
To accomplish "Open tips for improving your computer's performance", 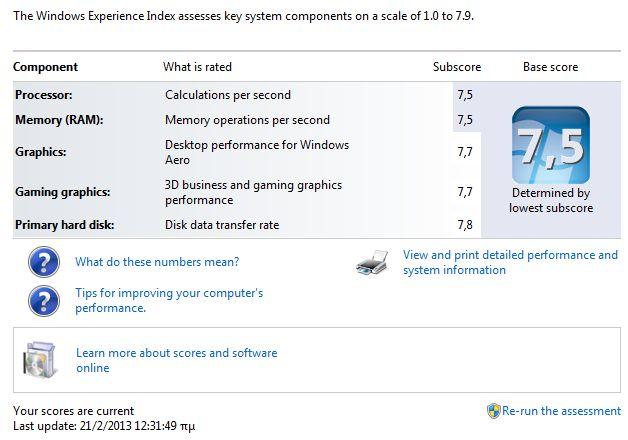I will [169, 300].
